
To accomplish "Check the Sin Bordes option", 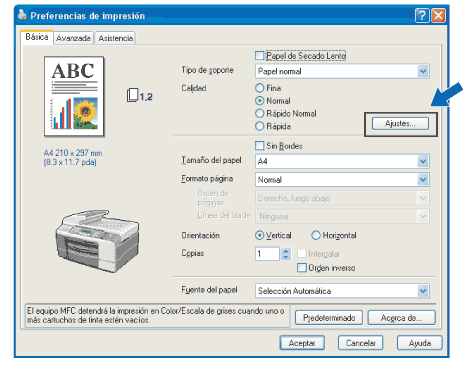I will [x=259, y=146].
